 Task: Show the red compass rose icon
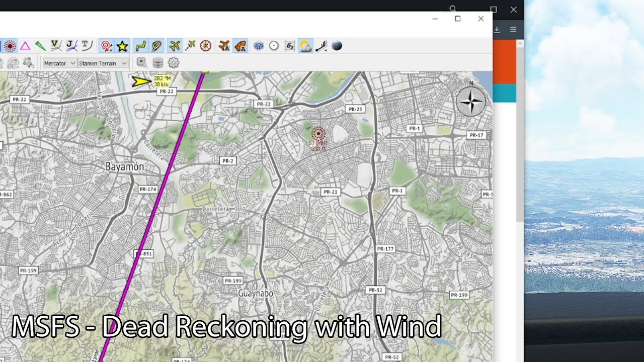[205, 46]
